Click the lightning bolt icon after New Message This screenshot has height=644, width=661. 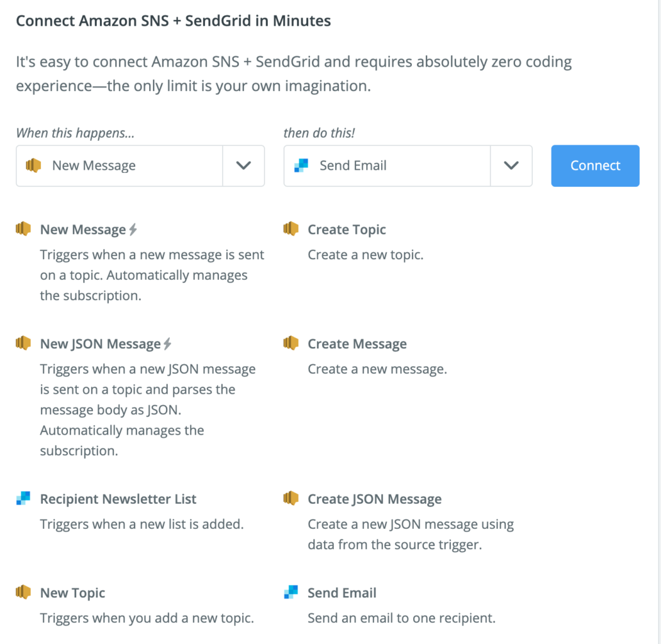click(133, 230)
